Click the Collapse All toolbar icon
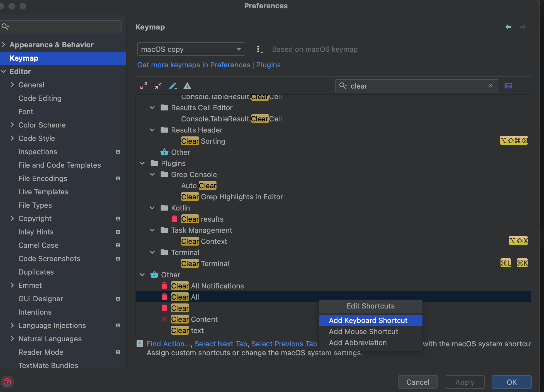This screenshot has height=392, width=544. pyautogui.click(x=158, y=86)
